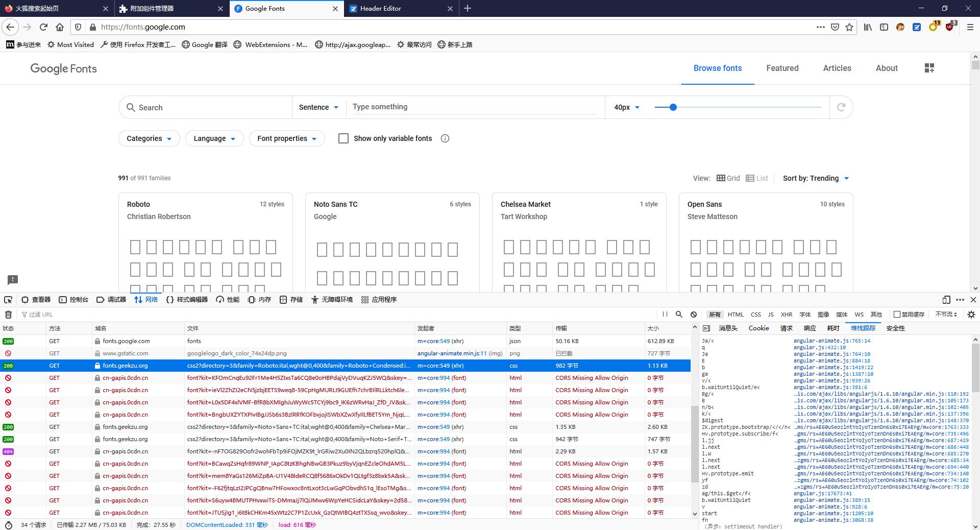Switch to Grid view
This screenshot has height=530, width=980.
[x=728, y=178]
